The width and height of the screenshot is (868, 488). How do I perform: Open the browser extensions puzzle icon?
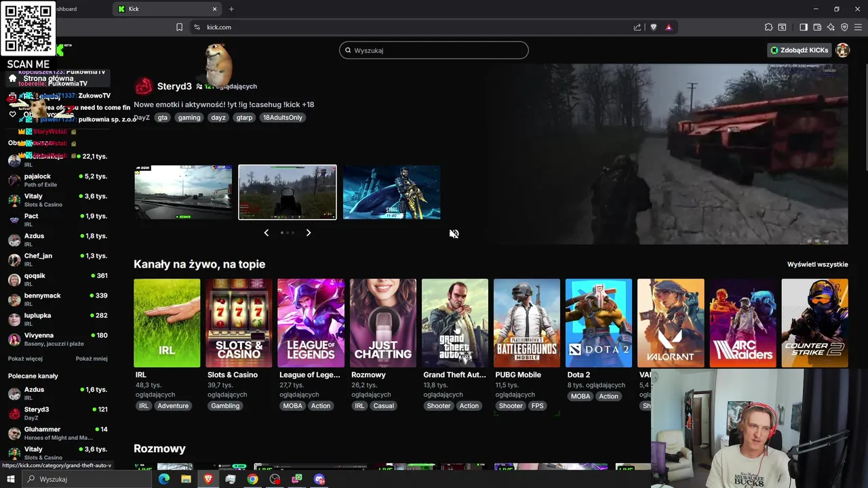point(768,27)
